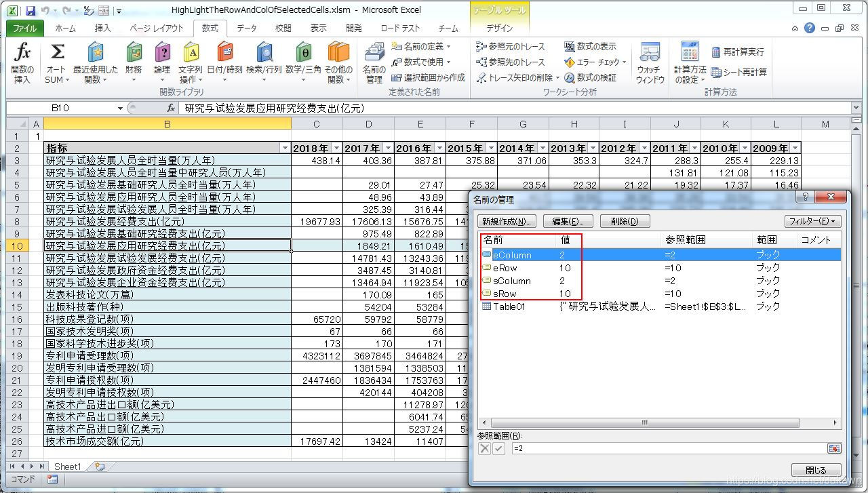868x493 pixels.
Task: Click 閉じる button in Name Manager
Action: (816, 470)
